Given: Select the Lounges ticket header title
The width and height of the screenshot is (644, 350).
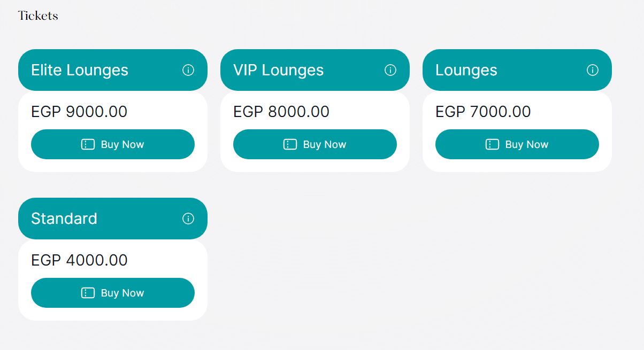Looking at the screenshot, I should click(x=466, y=70).
